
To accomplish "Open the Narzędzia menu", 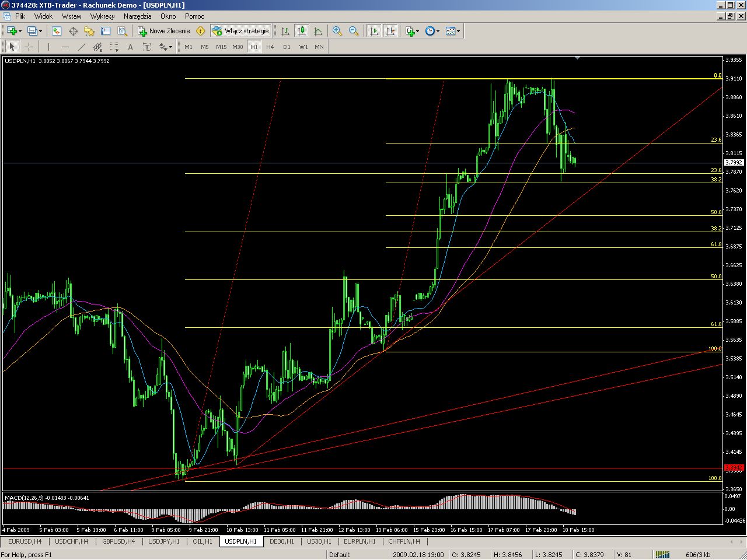I will click(x=137, y=16).
